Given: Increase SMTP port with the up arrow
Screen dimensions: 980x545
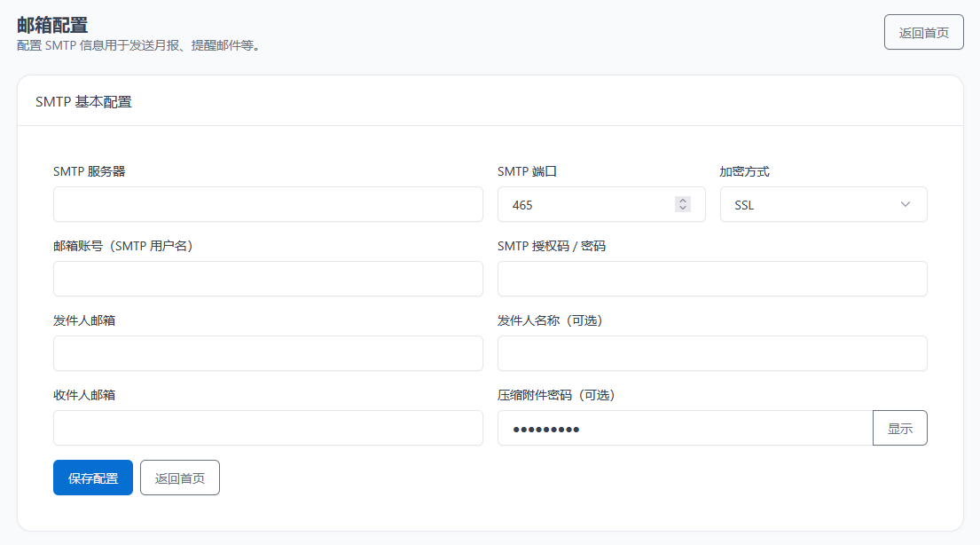Looking at the screenshot, I should coord(683,201).
